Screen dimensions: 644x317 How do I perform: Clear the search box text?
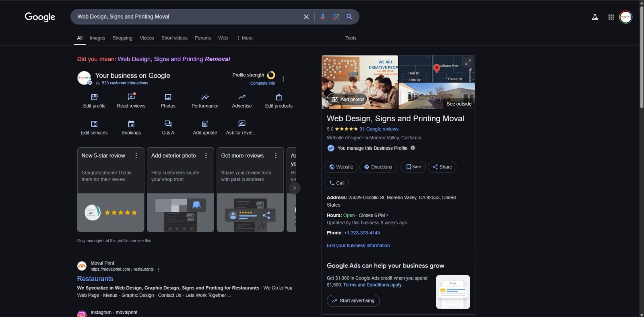[x=306, y=17]
